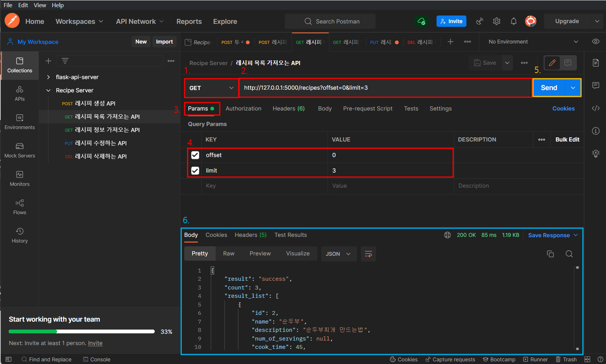Image resolution: width=606 pixels, height=364 pixels.
Task: Switch to the Authorization tab
Action: (243, 109)
